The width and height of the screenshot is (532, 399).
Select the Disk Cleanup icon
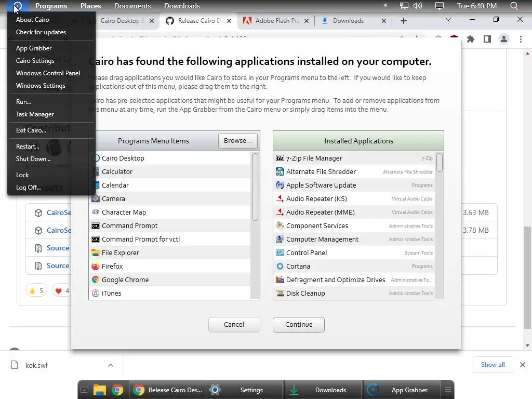280,293
